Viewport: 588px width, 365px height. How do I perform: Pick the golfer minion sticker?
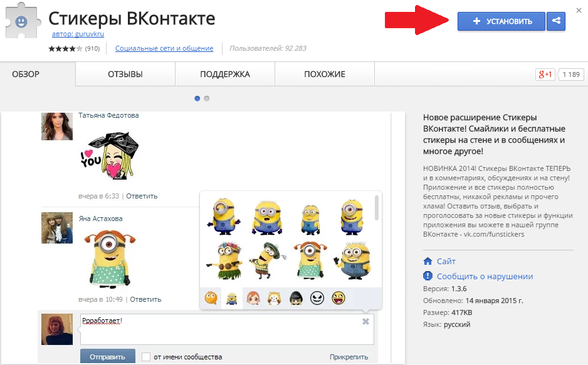pyautogui.click(x=268, y=260)
